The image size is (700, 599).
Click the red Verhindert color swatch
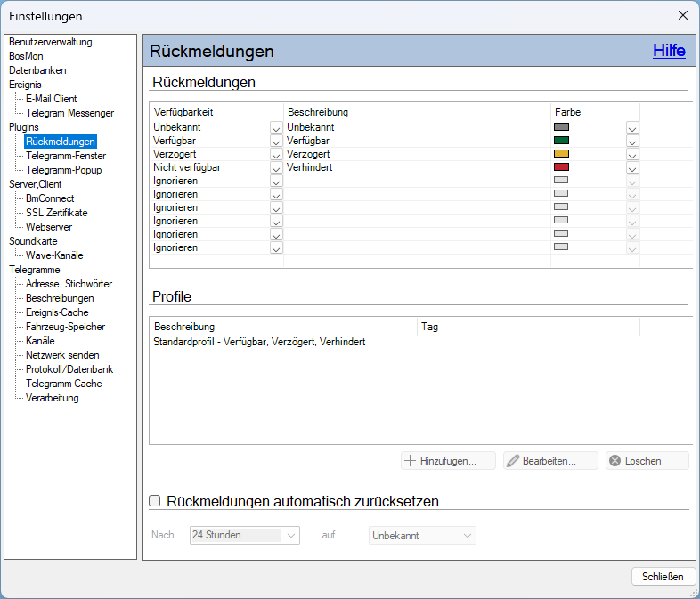point(561,167)
